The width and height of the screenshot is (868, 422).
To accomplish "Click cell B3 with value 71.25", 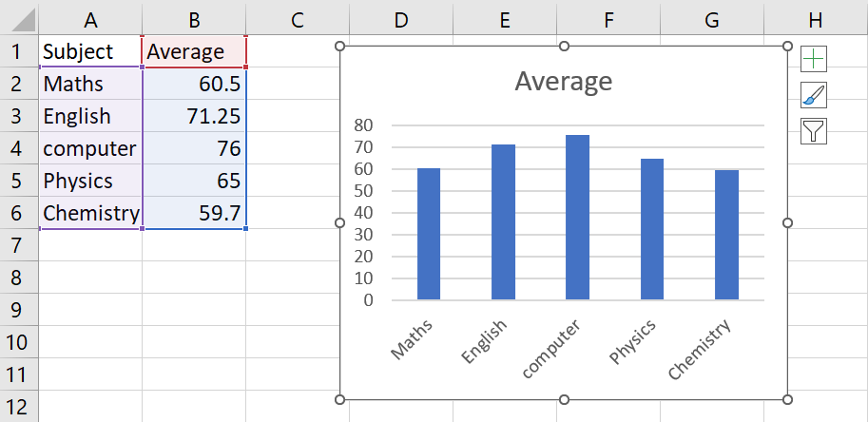I will tap(194, 116).
